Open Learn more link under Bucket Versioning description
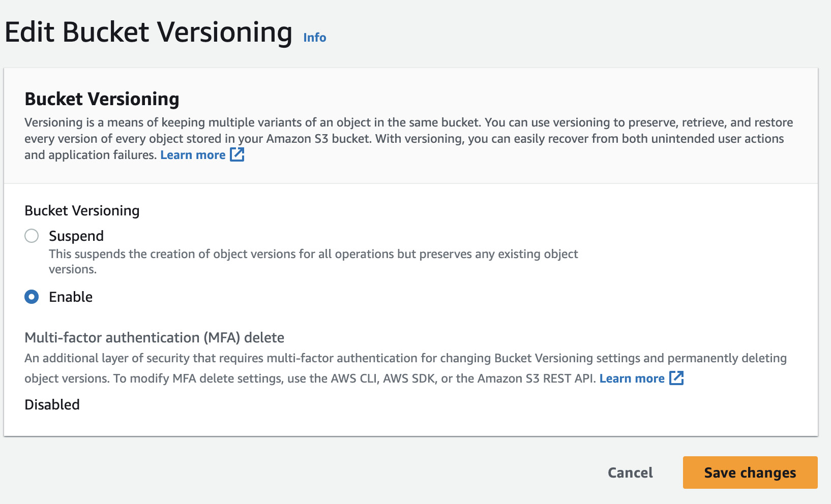 pos(193,155)
